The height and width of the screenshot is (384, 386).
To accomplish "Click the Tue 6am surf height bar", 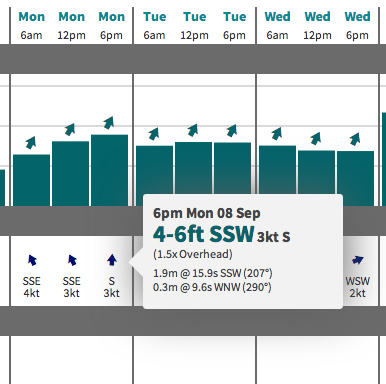I will coord(154,170).
